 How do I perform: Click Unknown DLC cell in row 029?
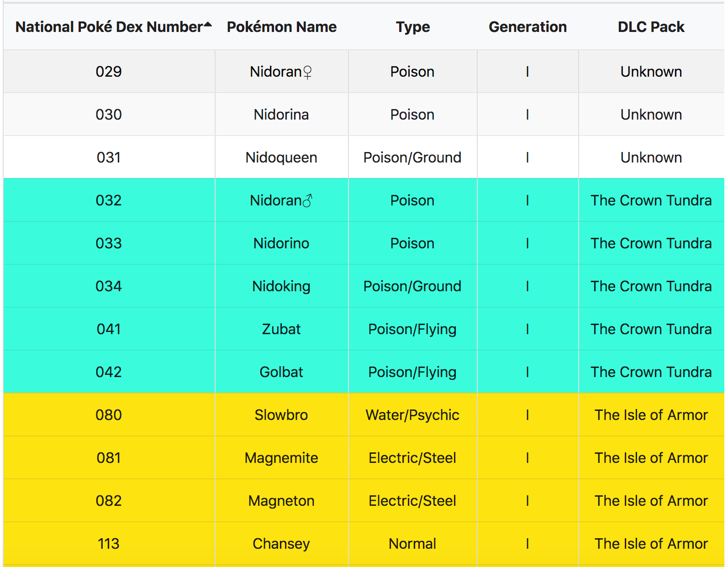651,72
